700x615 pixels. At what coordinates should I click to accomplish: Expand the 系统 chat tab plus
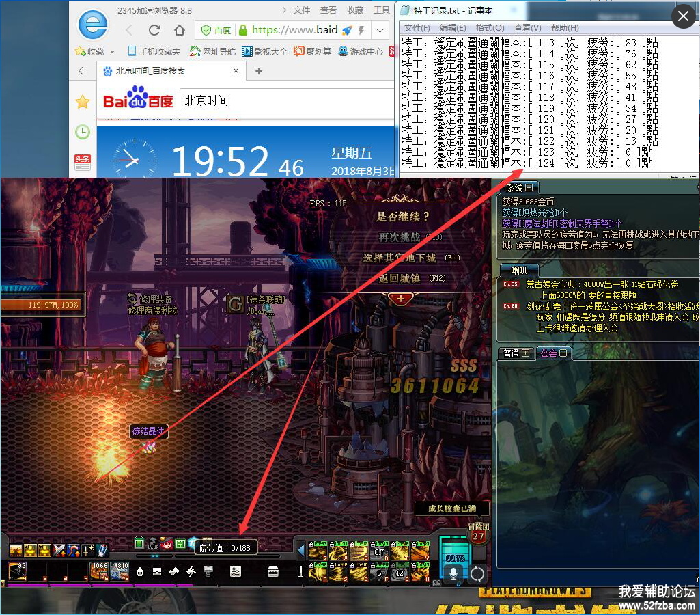click(529, 188)
